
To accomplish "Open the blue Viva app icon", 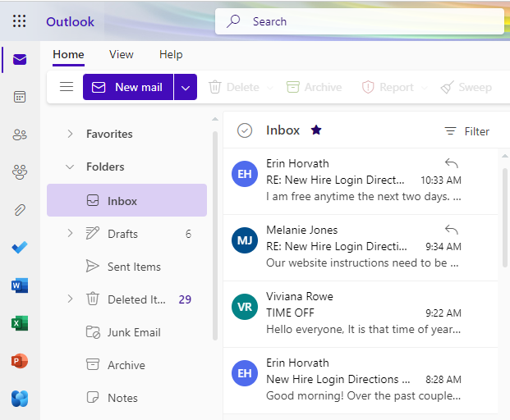I will click(20, 399).
